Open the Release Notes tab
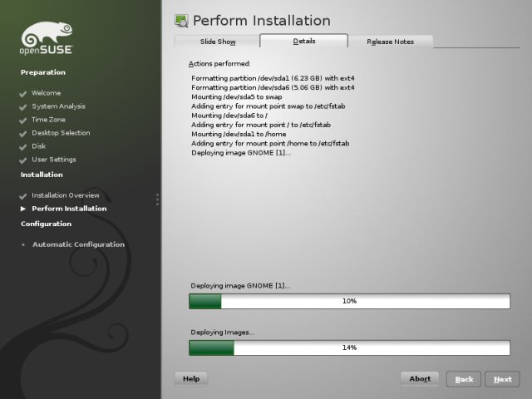Image resolution: width=532 pixels, height=399 pixels. coord(390,42)
